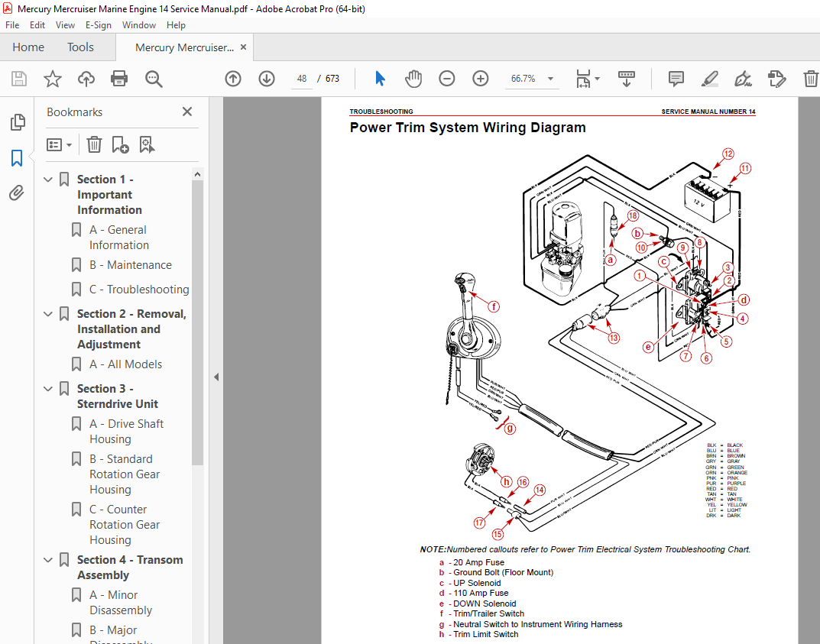Add a comment sticky note
The width and height of the screenshot is (820, 644).
676,79
